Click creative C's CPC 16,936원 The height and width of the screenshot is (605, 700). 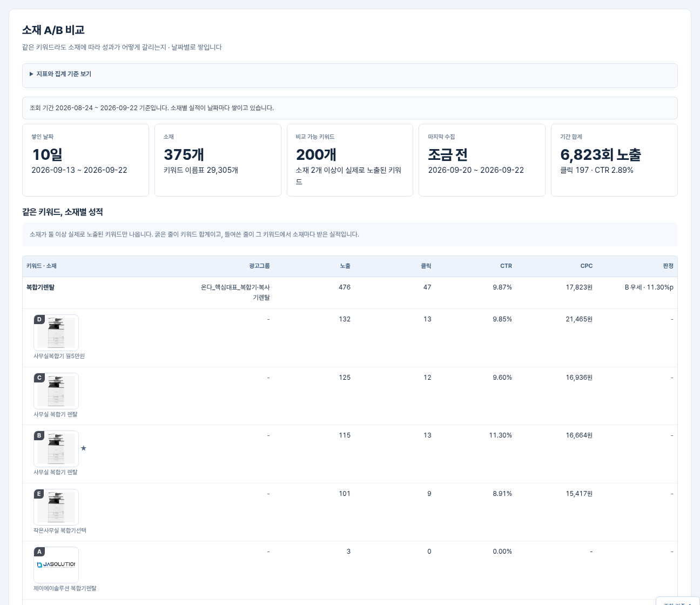click(579, 378)
